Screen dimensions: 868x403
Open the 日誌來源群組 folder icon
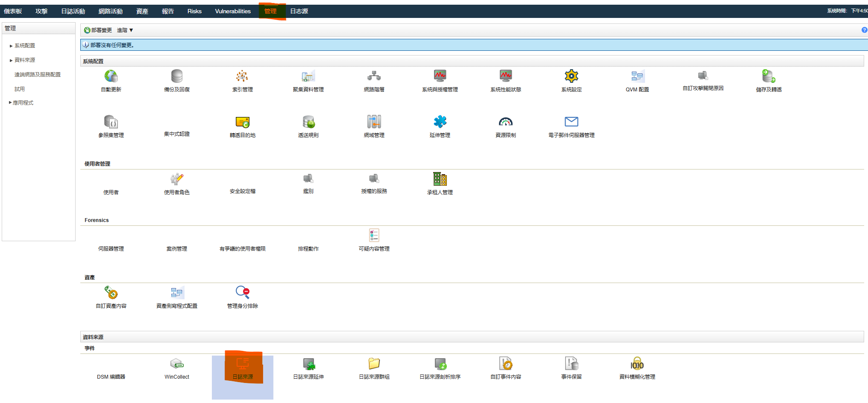coord(374,364)
